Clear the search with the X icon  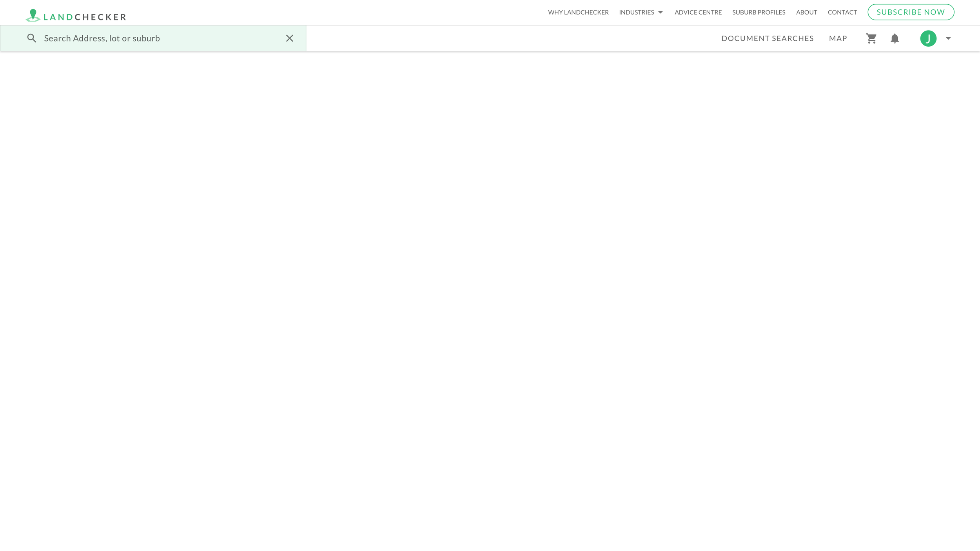coord(289,38)
